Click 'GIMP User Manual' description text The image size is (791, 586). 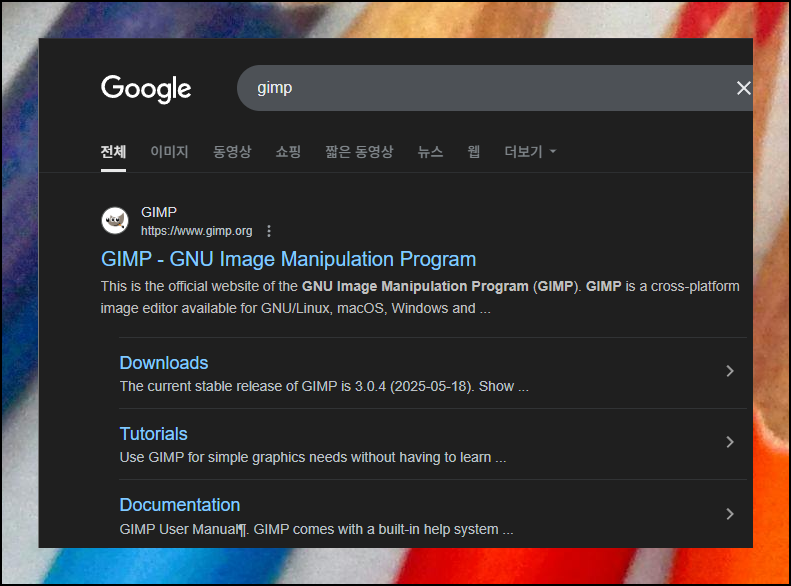[x=316, y=530]
